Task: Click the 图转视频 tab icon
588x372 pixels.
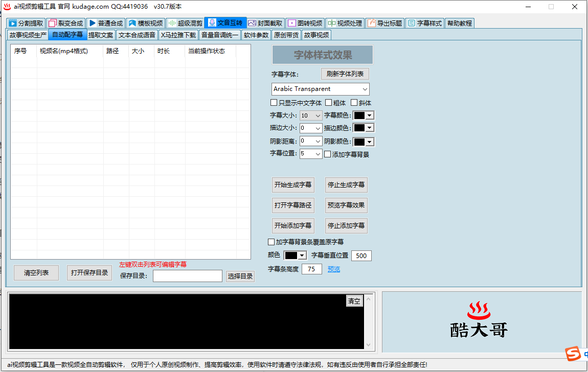Action: click(x=292, y=23)
